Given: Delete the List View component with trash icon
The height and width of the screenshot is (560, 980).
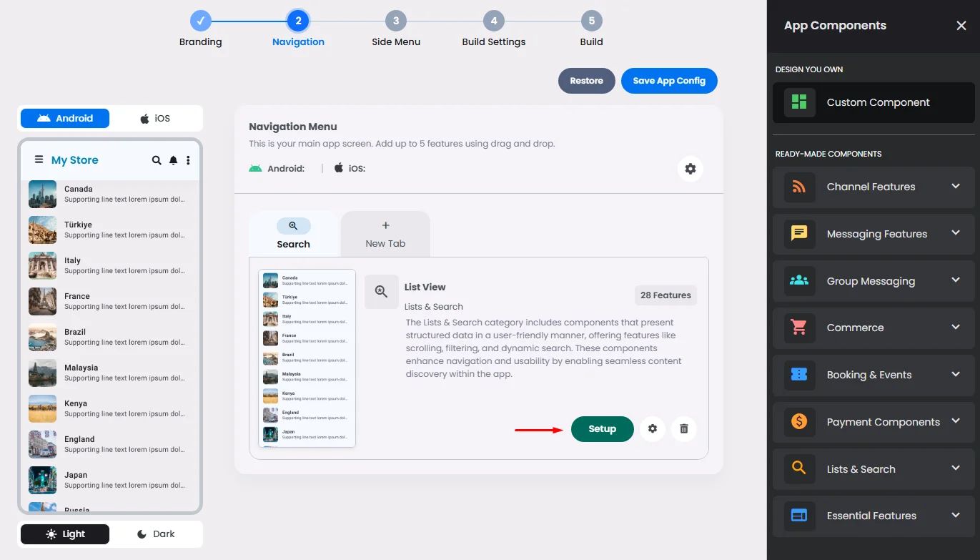Looking at the screenshot, I should tap(684, 428).
